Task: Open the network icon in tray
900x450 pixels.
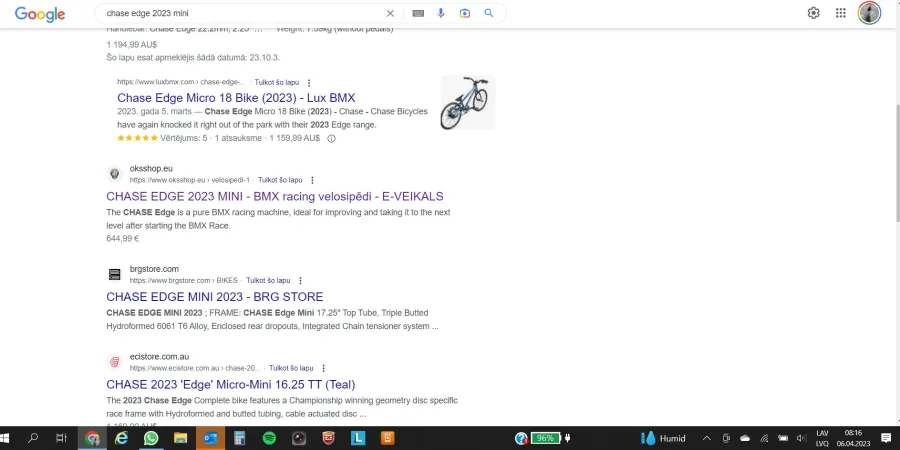Action: tap(764, 439)
